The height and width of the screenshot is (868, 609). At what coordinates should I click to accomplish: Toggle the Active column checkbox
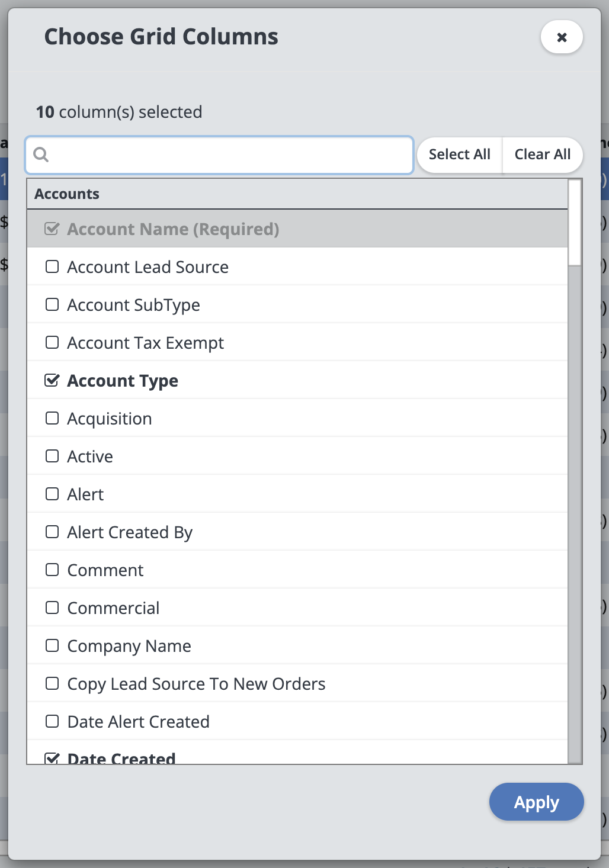click(52, 456)
